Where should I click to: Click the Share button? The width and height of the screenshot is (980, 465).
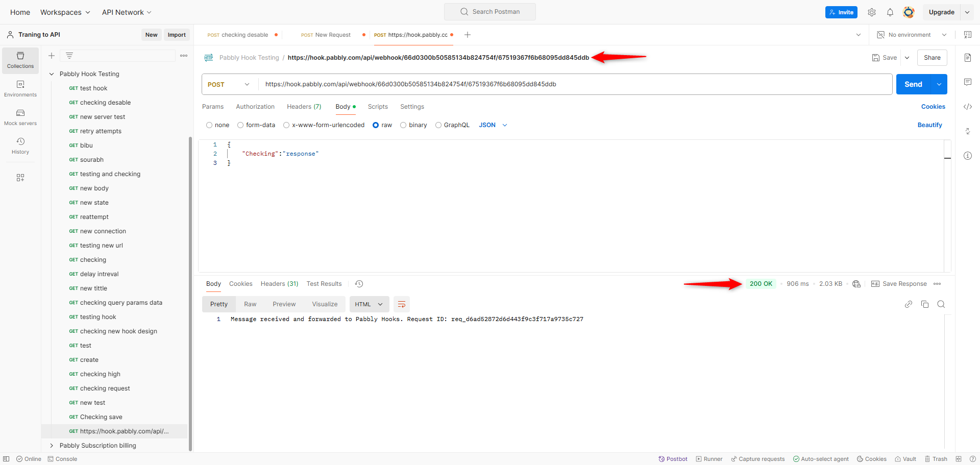tap(932, 58)
